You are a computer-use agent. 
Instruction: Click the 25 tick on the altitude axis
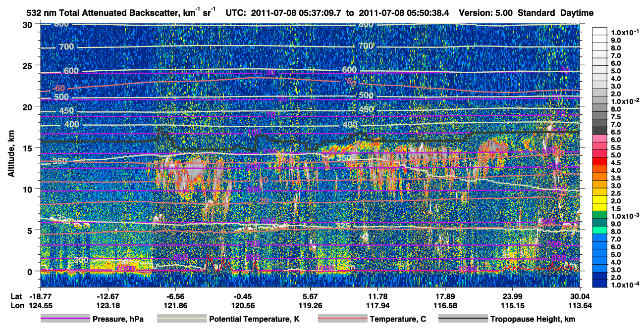(27, 66)
